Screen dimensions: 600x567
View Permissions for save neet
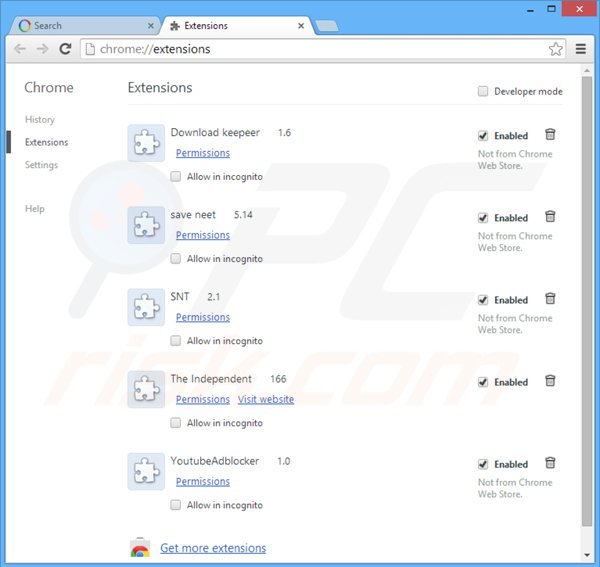click(x=203, y=235)
